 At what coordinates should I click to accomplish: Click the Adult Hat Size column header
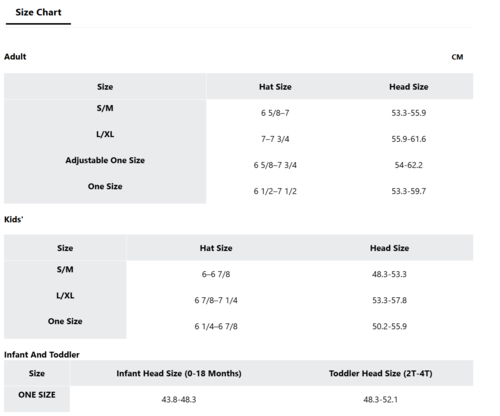(275, 87)
